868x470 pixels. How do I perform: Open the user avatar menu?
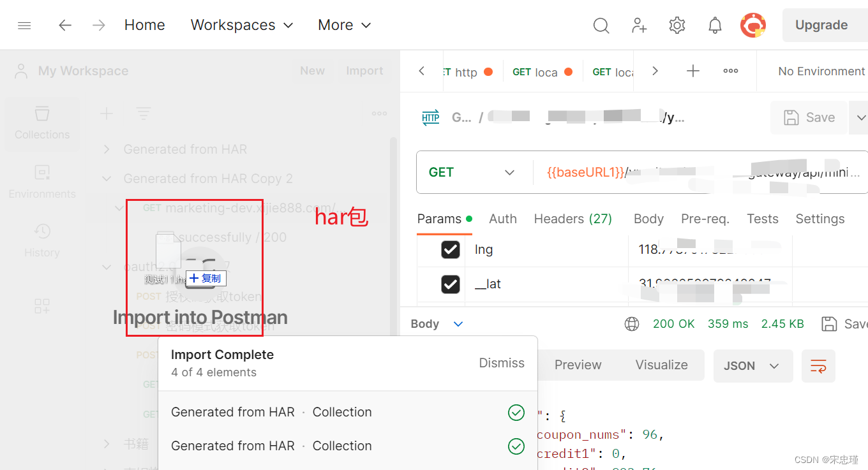click(753, 26)
